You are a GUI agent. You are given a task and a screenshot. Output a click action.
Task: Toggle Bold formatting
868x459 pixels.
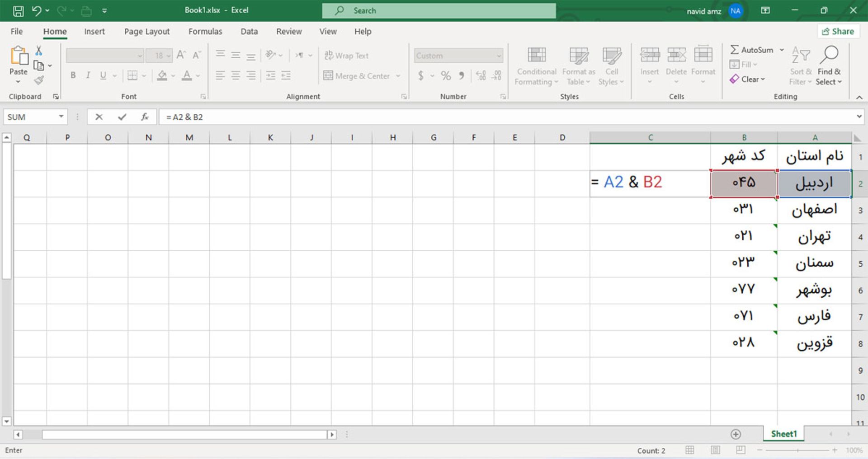pyautogui.click(x=73, y=75)
